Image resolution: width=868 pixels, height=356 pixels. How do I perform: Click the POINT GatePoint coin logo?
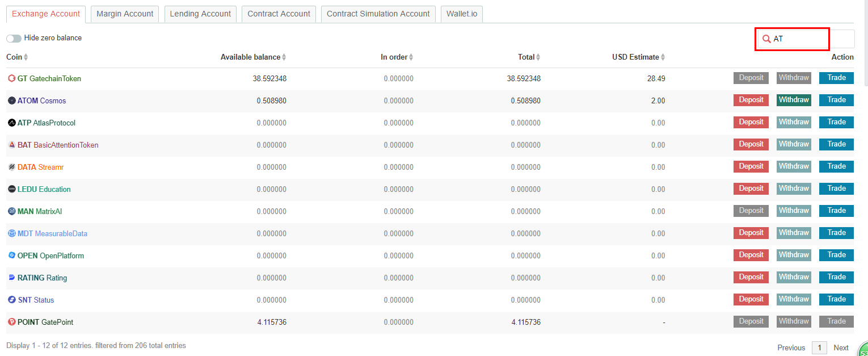(x=11, y=322)
